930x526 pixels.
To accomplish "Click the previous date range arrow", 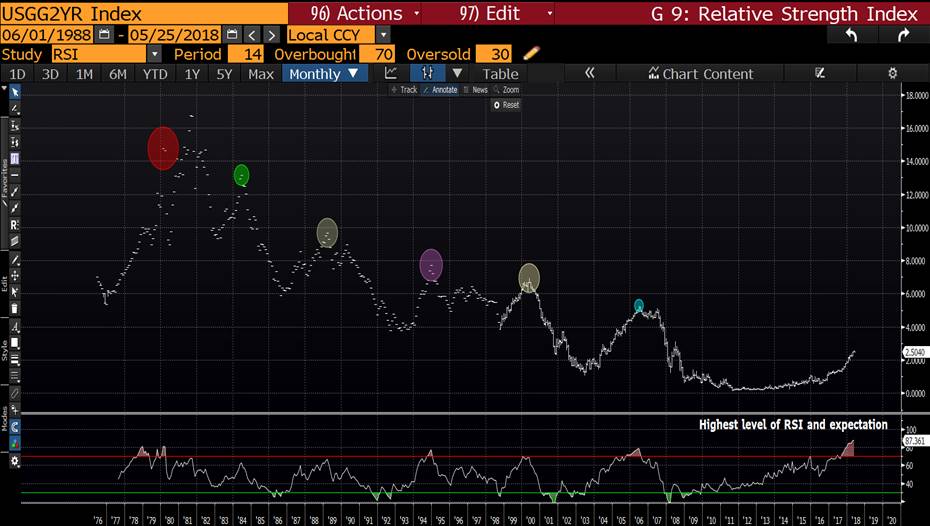I will tap(252, 35).
